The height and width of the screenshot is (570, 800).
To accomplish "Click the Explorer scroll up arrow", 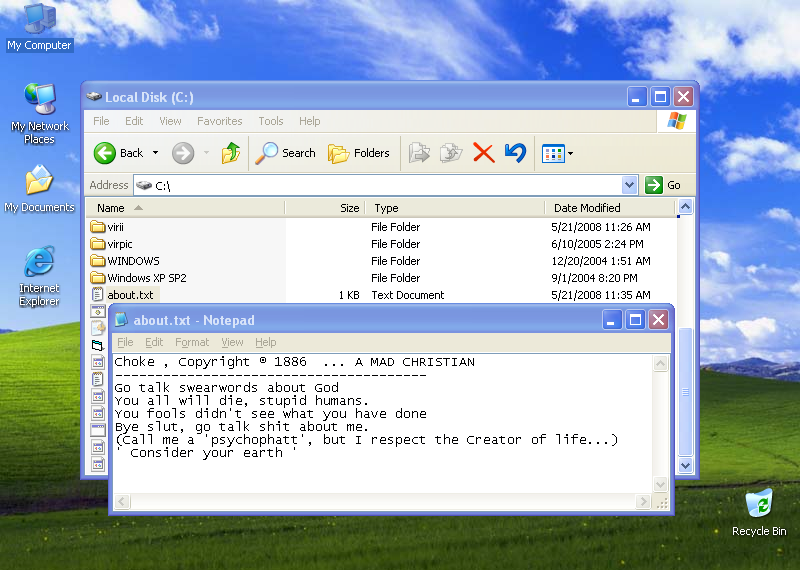I will (x=685, y=207).
